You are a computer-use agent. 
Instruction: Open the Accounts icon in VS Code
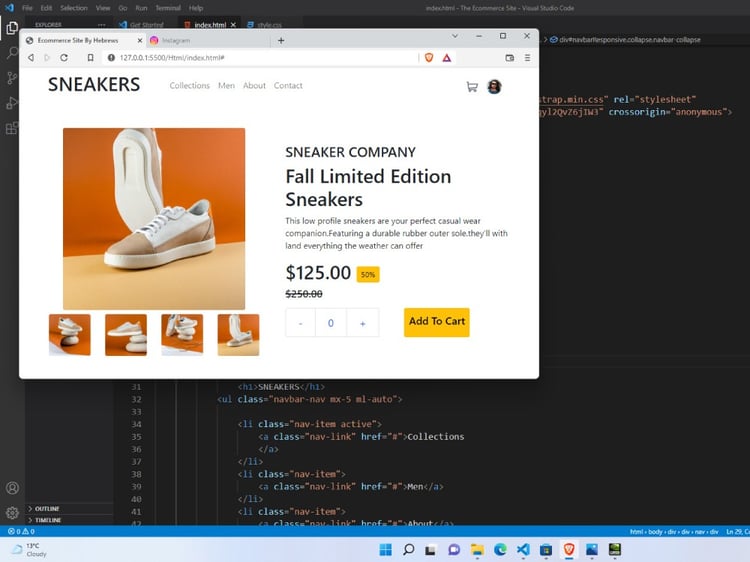(12, 488)
